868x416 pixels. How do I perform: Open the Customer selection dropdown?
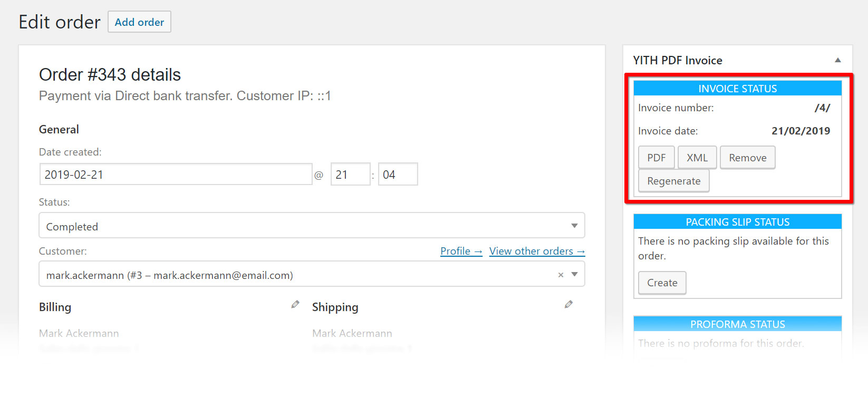(x=312, y=274)
